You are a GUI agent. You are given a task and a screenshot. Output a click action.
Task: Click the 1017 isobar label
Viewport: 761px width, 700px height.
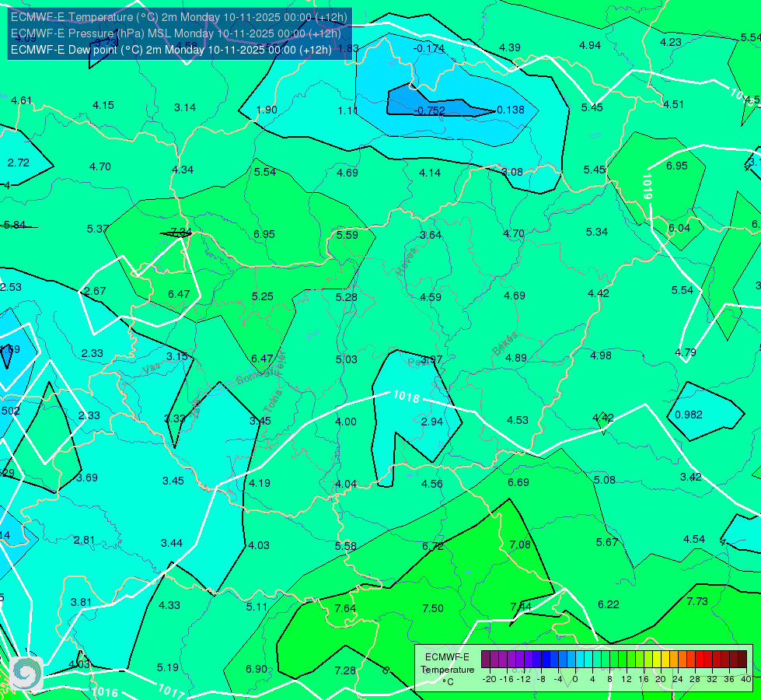(170, 691)
